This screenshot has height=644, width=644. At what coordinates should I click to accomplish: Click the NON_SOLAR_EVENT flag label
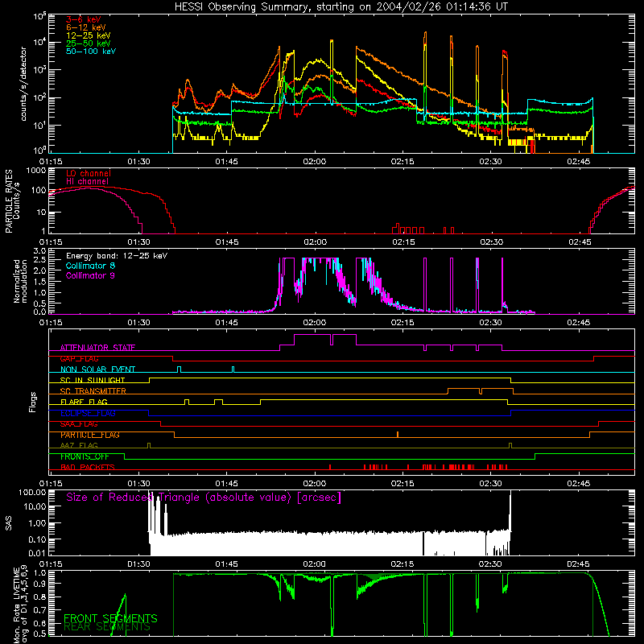[x=97, y=369]
